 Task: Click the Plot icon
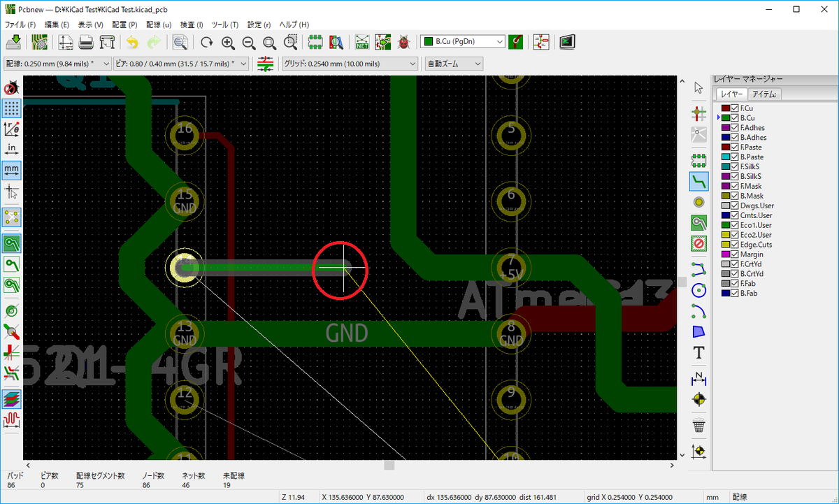[x=106, y=42]
